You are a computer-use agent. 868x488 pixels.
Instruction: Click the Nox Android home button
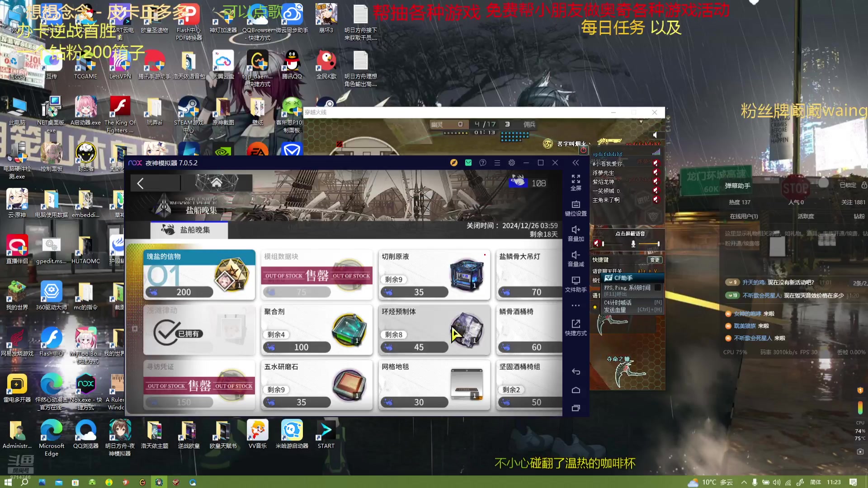(576, 390)
